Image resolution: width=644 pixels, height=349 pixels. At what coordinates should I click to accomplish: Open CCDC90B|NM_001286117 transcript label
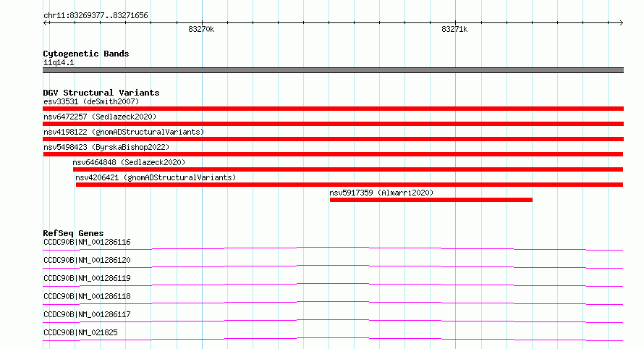click(87, 314)
